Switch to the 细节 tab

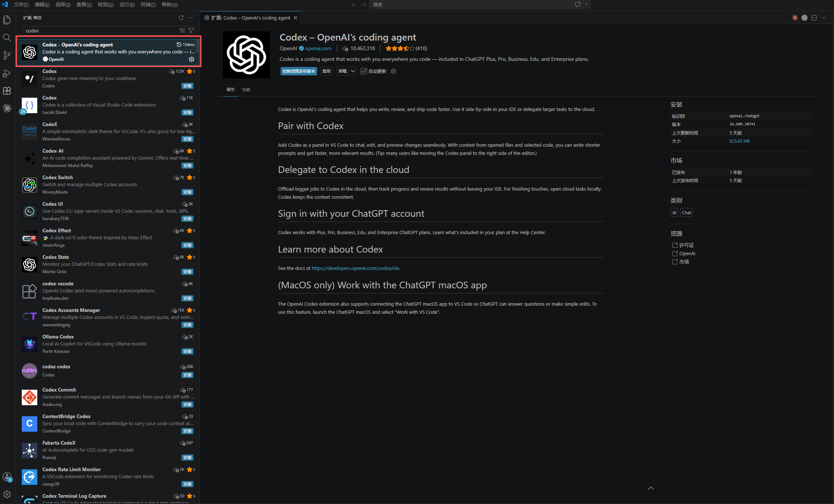[x=230, y=90]
